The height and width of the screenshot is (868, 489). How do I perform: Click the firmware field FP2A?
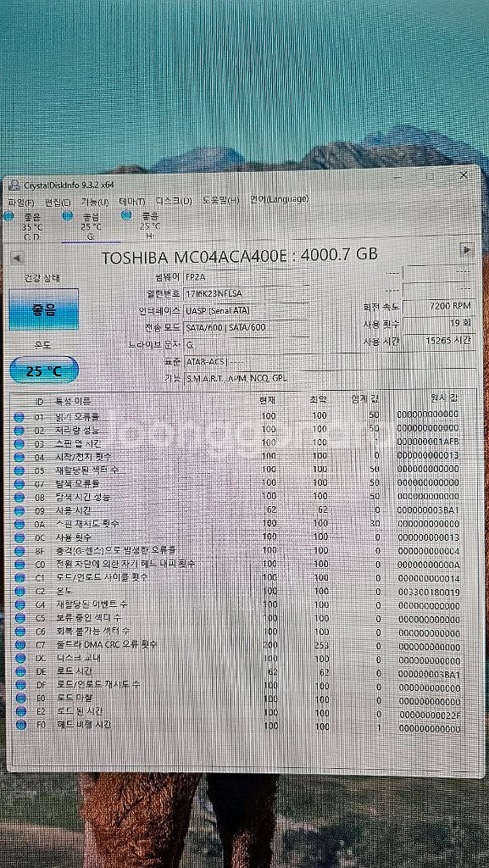(246, 277)
